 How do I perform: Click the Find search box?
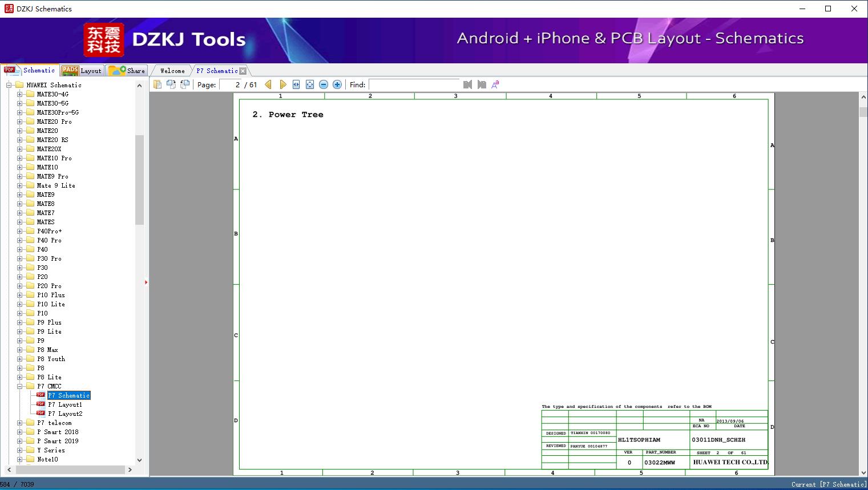coord(414,84)
